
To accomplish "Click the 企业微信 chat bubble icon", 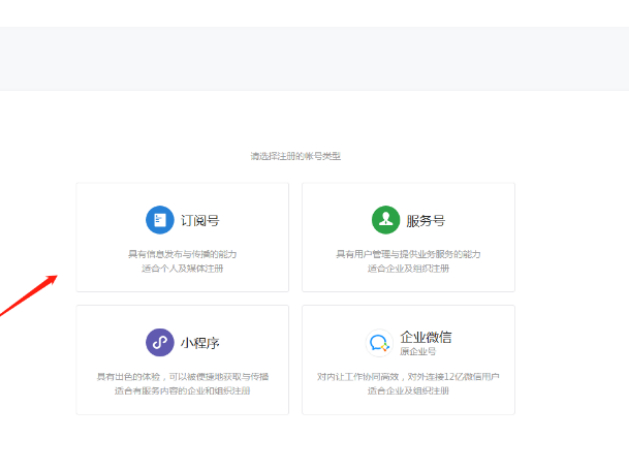I will coord(379,343).
